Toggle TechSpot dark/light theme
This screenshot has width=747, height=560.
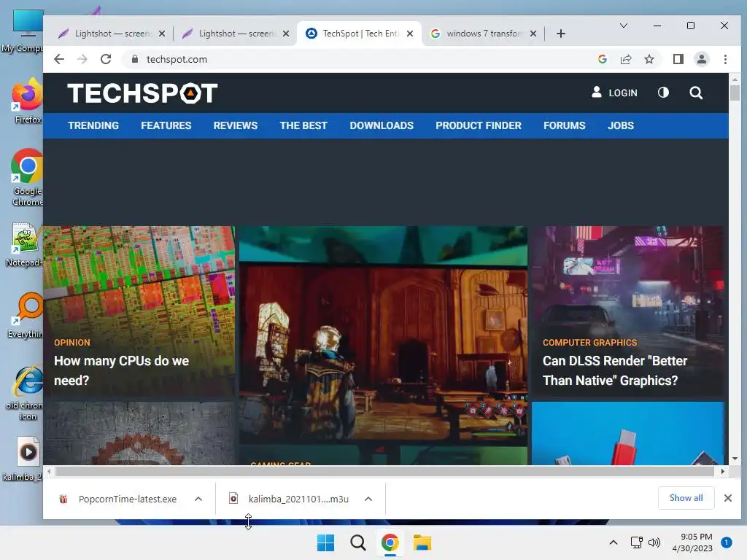pos(663,93)
